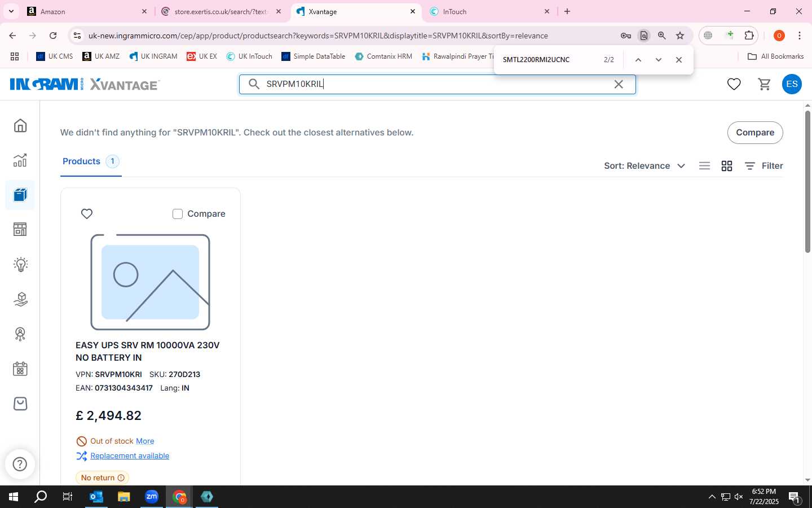Image resolution: width=812 pixels, height=508 pixels.
Task: Open the EASY UPS SRV RM 10000VA title
Action: pyautogui.click(x=148, y=351)
